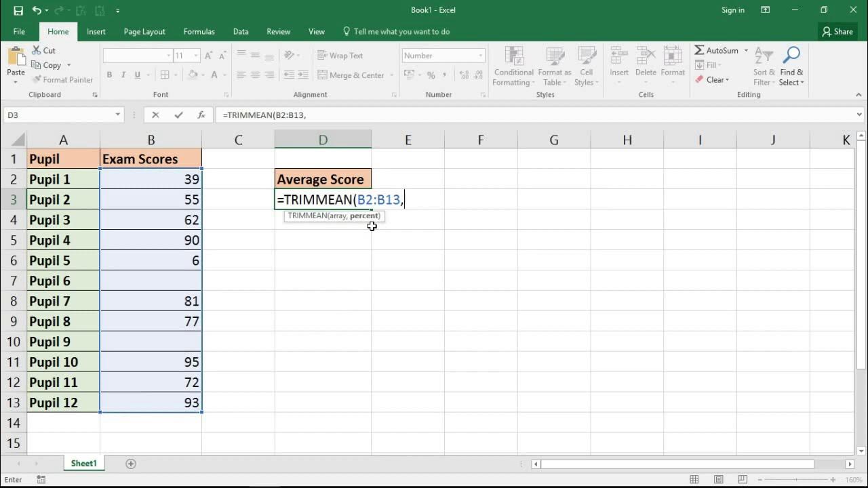Expand the Number format dropdown
The height and width of the screenshot is (488, 868).
pos(481,56)
